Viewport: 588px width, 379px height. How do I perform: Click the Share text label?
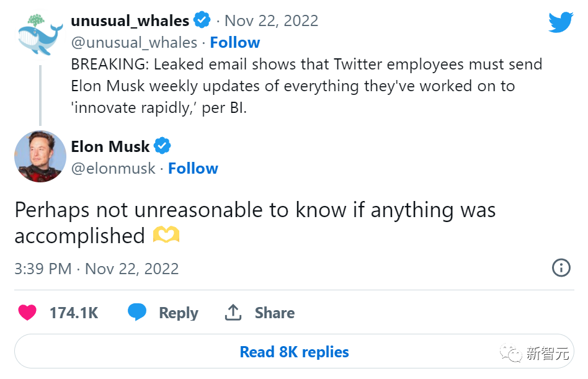point(274,313)
